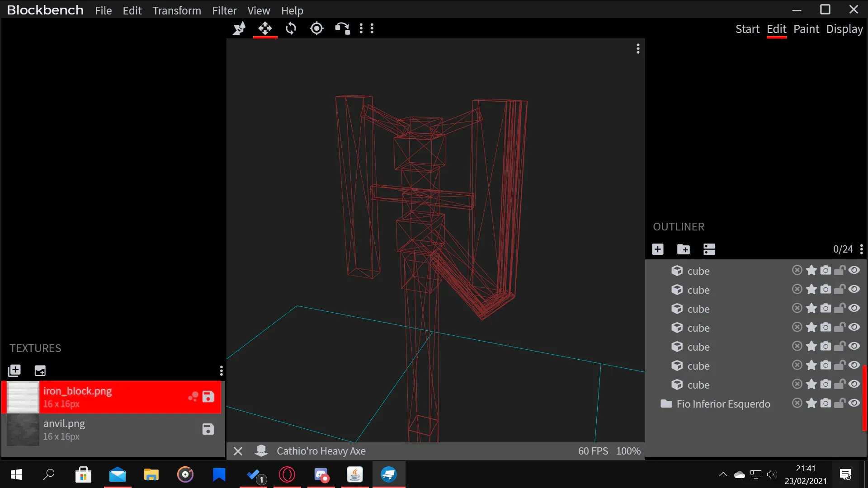Create a new texture in Textures panel
868x488 pixels.
point(40,371)
